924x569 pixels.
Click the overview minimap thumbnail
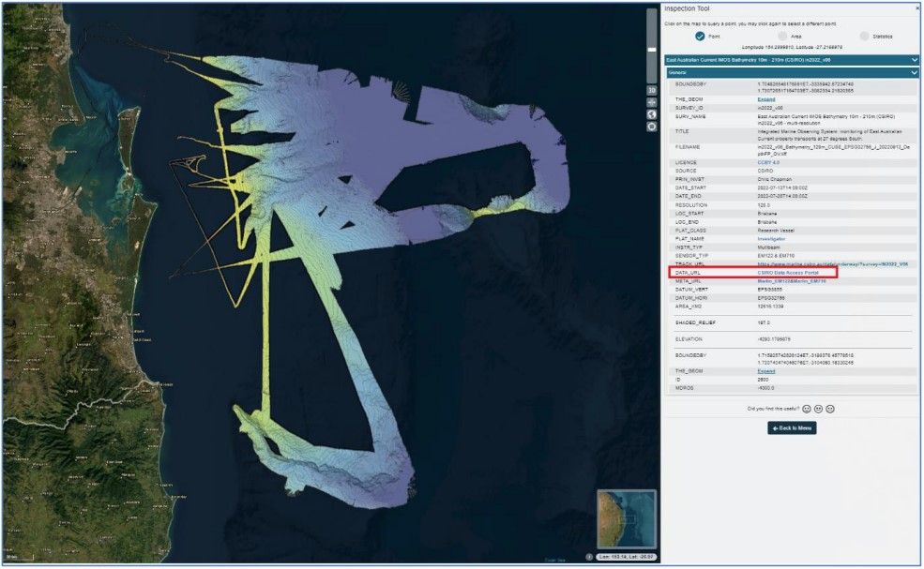pos(626,519)
